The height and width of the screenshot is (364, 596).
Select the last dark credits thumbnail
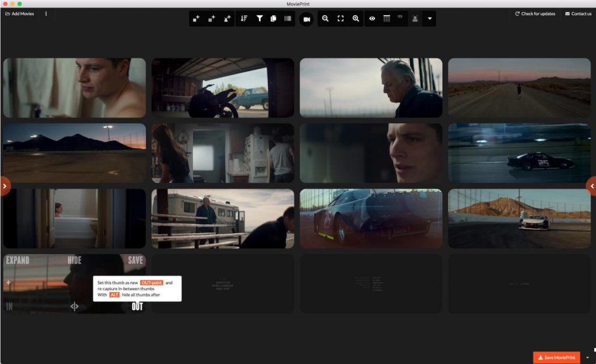(519, 284)
